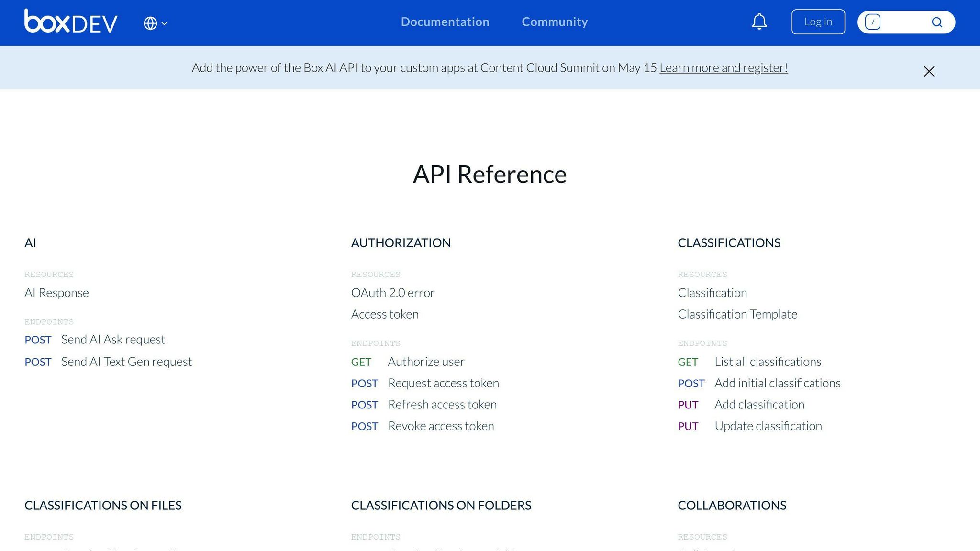Click the boxDEV logo
The height and width of the screenshot is (551, 980).
[70, 22]
